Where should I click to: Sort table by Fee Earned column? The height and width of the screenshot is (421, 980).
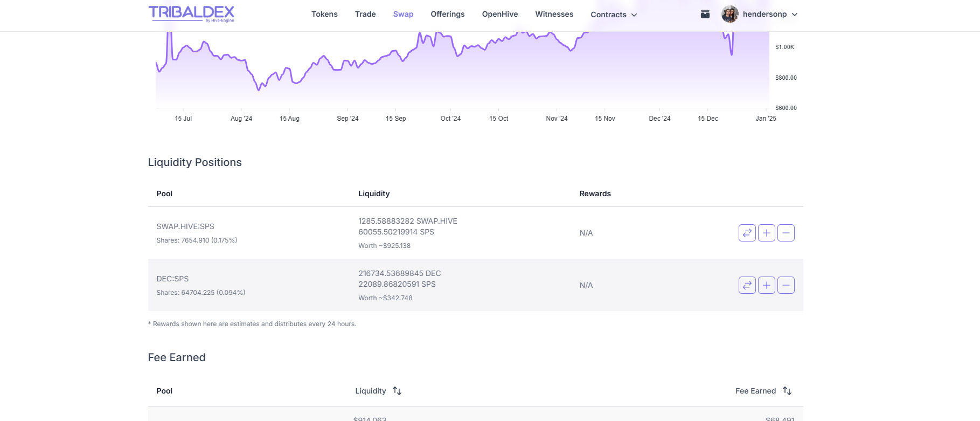click(763, 391)
